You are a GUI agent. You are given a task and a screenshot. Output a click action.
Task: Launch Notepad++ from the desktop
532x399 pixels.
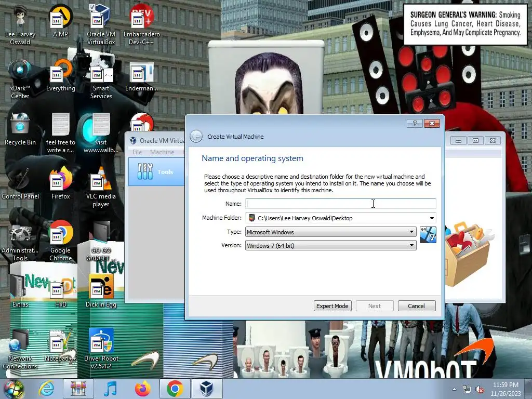coord(60,345)
